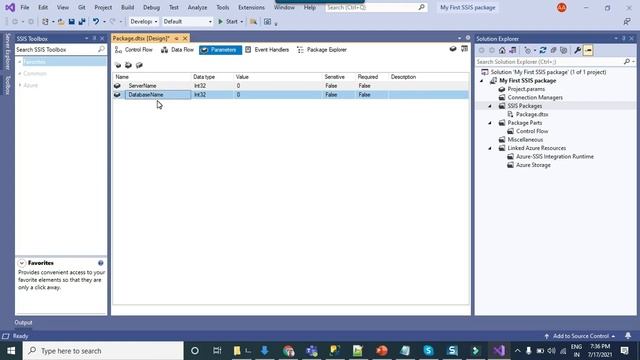
Task: Toggle the highlighted Preview Selected Items icon
Action: 588,50
